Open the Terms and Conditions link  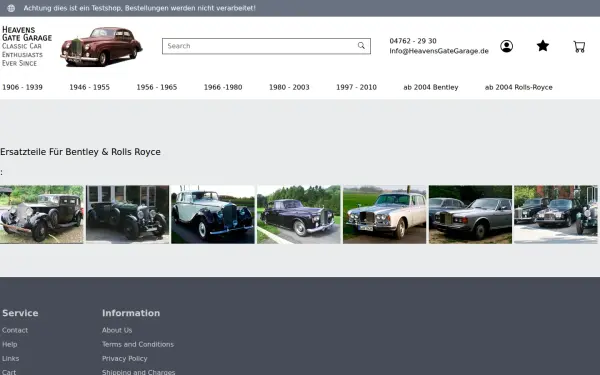(138, 344)
